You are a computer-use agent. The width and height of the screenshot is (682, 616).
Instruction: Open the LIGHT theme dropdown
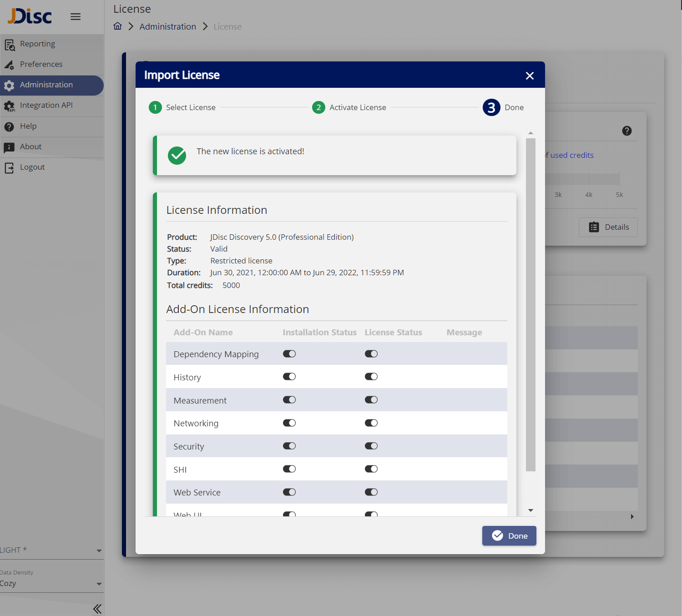(x=50, y=550)
